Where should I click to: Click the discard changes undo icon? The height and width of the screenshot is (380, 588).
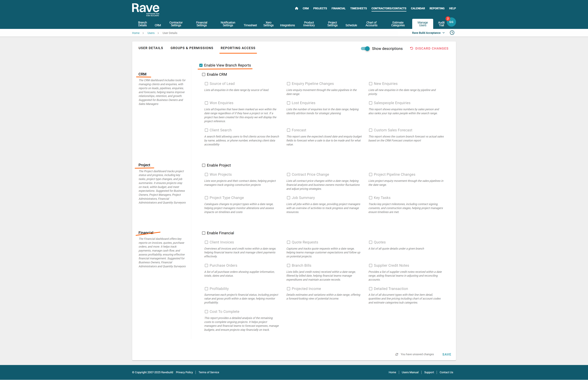(412, 48)
